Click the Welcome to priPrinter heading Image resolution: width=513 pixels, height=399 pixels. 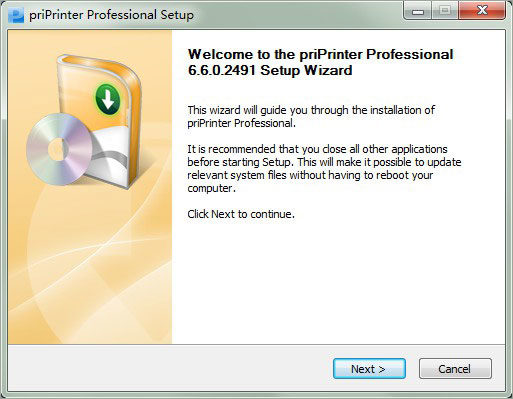click(320, 62)
